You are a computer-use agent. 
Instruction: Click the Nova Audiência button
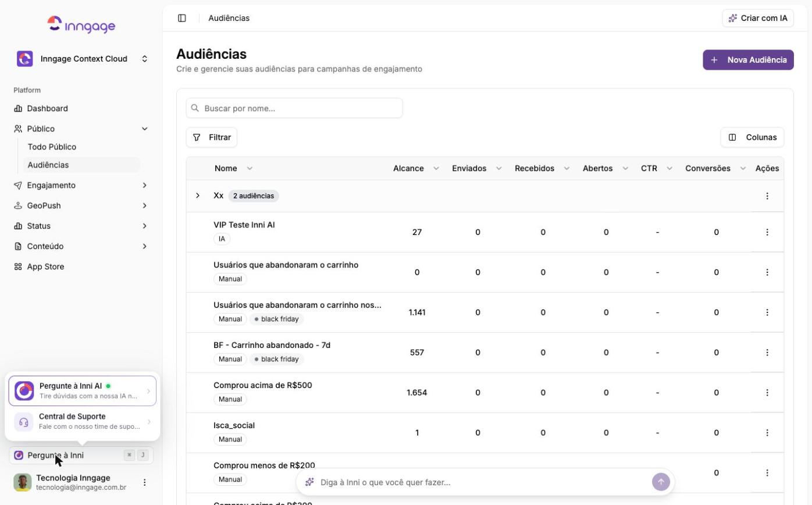coord(748,60)
